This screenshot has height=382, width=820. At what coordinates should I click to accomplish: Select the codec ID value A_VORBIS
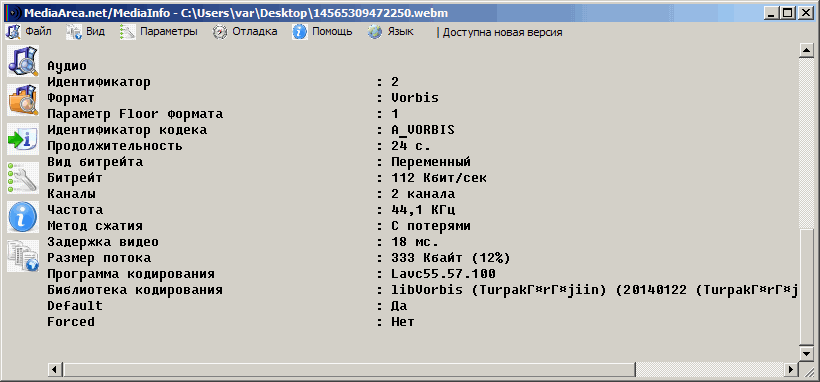pos(423,130)
